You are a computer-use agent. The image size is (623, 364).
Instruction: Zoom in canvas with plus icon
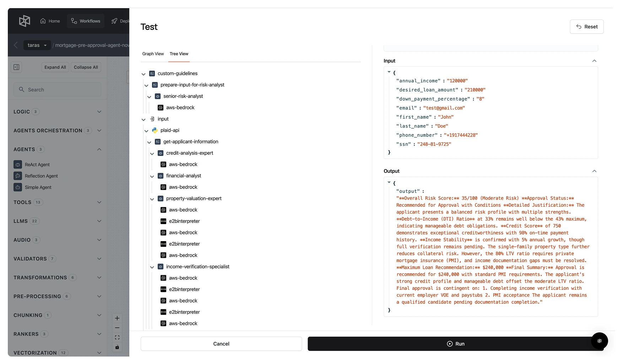pos(117,318)
